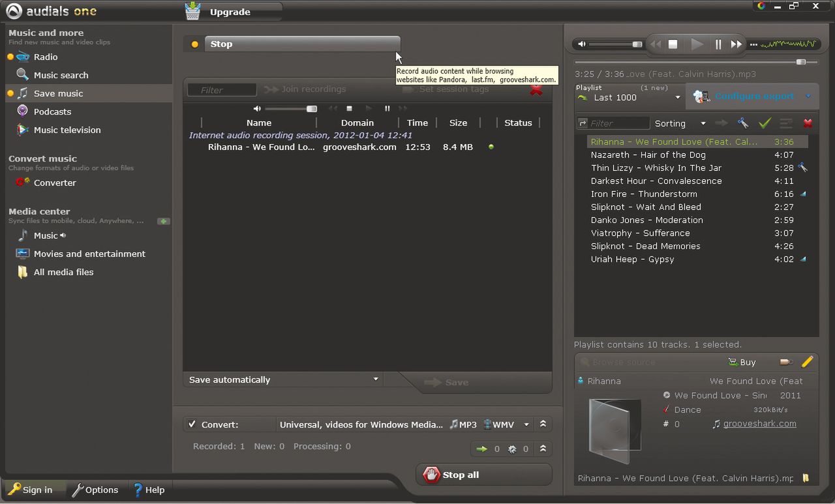This screenshot has height=504, width=835.
Task: Adjust recordings panel mini volume slider
Action: click(291, 108)
